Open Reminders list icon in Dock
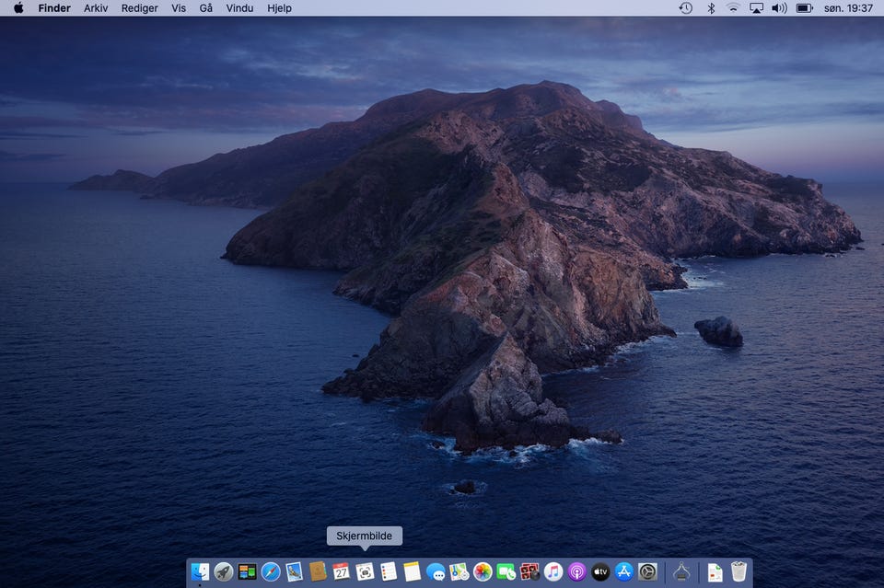The width and height of the screenshot is (884, 588). (389, 572)
